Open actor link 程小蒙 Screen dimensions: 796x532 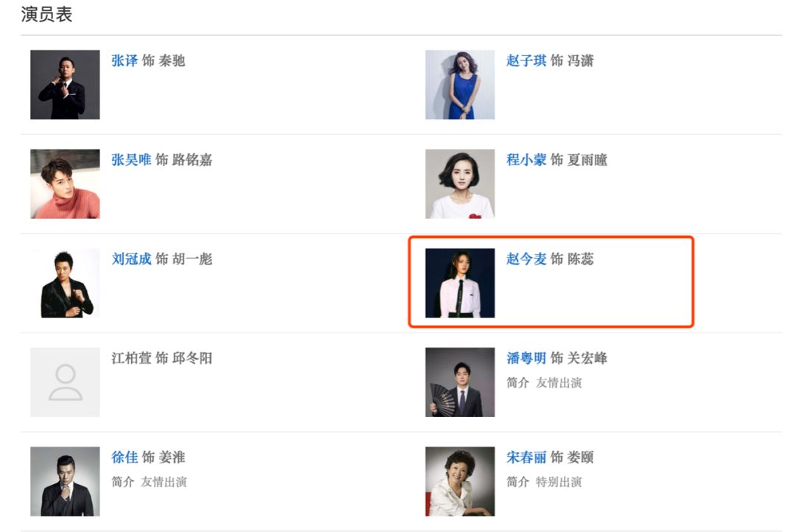[x=526, y=160]
